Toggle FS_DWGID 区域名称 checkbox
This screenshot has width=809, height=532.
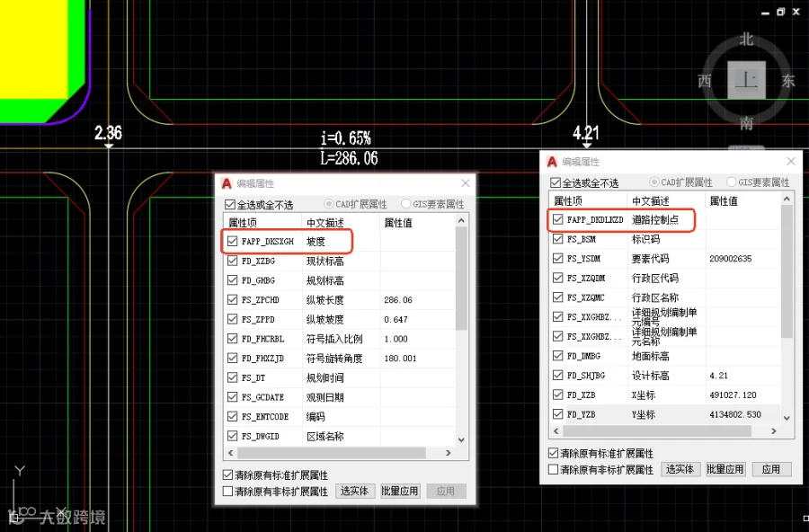click(x=232, y=436)
